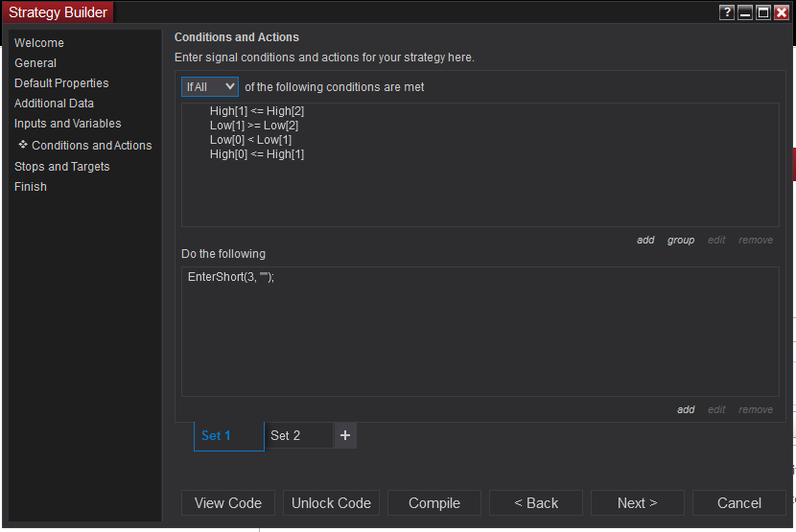Image resolution: width=796 pixels, height=532 pixels.
Task: Add a new action in Do the following
Action: pos(686,409)
